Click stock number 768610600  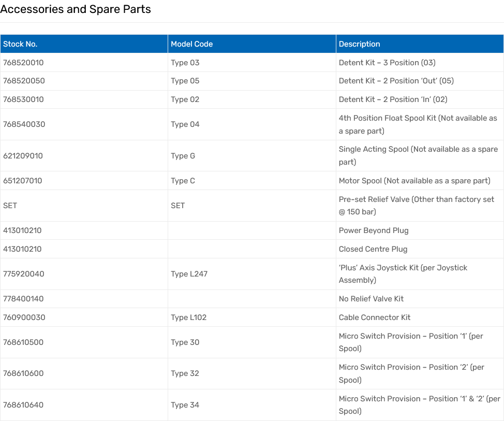coord(23,373)
